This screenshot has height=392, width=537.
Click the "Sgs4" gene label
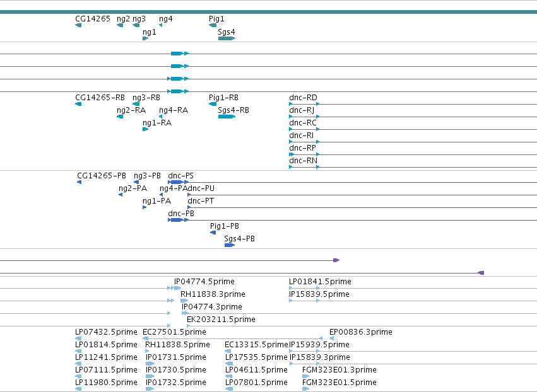pos(227,32)
